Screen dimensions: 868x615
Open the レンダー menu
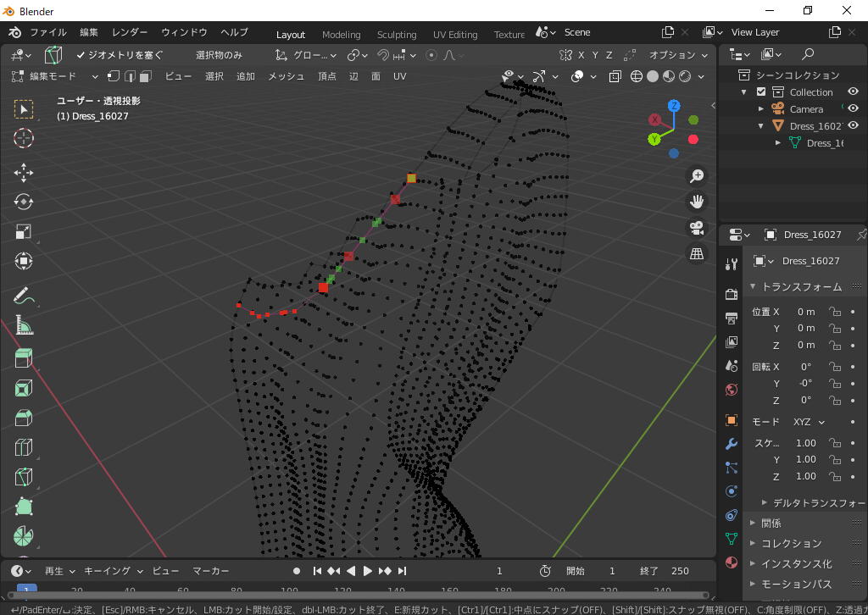130,32
